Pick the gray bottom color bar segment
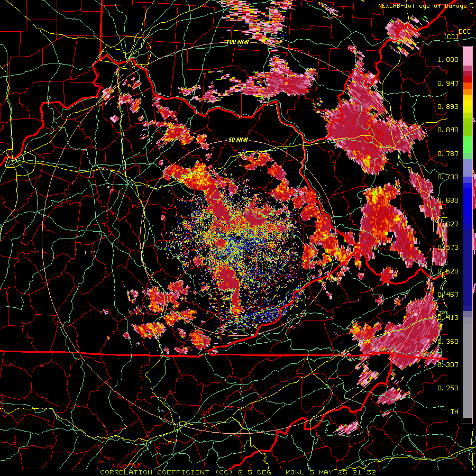 [x=467, y=370]
